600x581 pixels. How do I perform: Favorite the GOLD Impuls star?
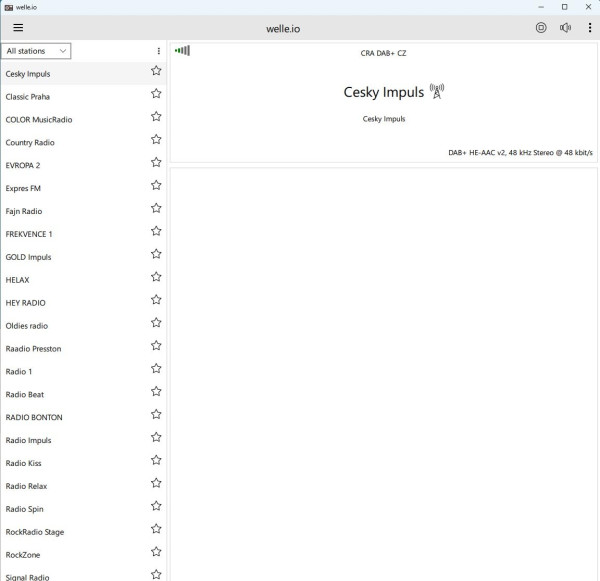pyautogui.click(x=156, y=254)
